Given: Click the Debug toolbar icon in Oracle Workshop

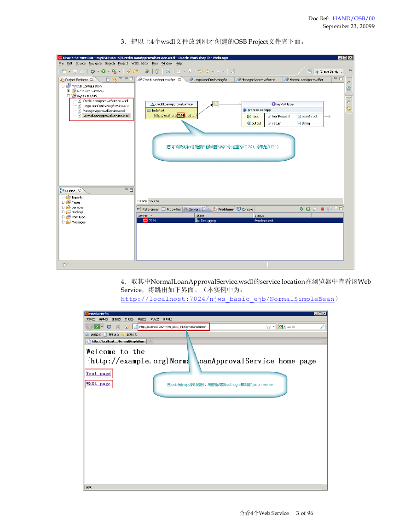Looking at the screenshot, I should [93, 71].
